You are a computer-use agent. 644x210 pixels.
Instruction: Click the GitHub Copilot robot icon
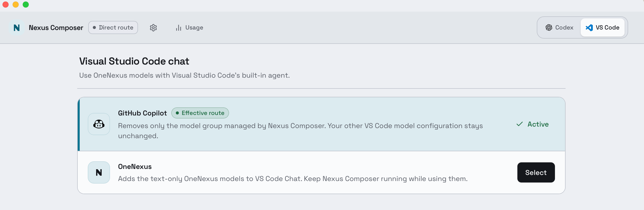(99, 124)
